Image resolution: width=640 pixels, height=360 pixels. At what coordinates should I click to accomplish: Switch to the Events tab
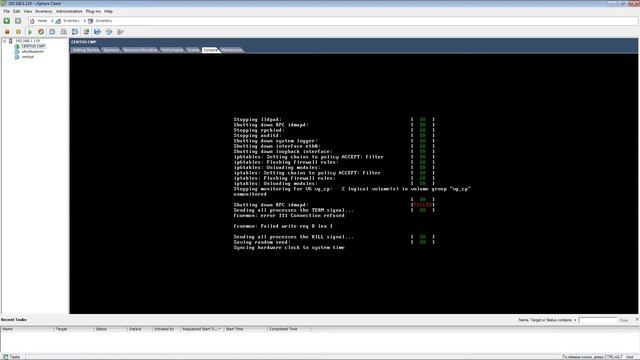(x=193, y=50)
